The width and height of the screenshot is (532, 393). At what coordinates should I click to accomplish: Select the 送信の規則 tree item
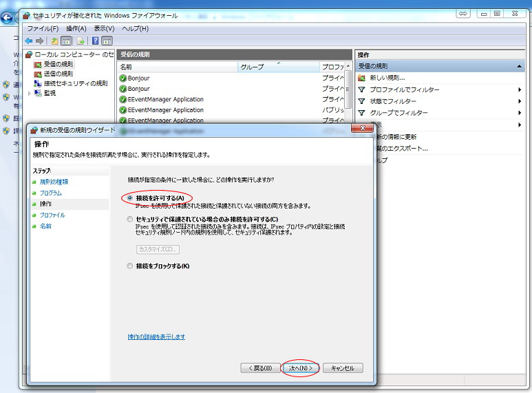coord(58,74)
